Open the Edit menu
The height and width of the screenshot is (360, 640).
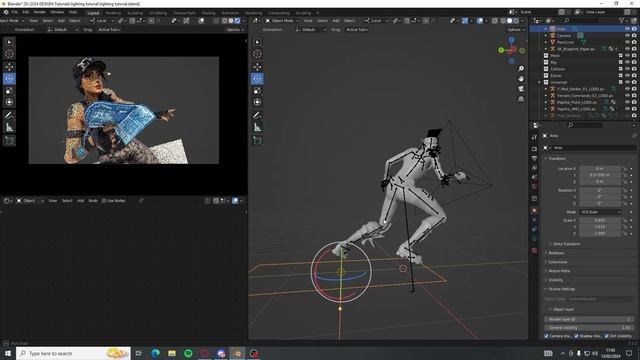(26, 12)
